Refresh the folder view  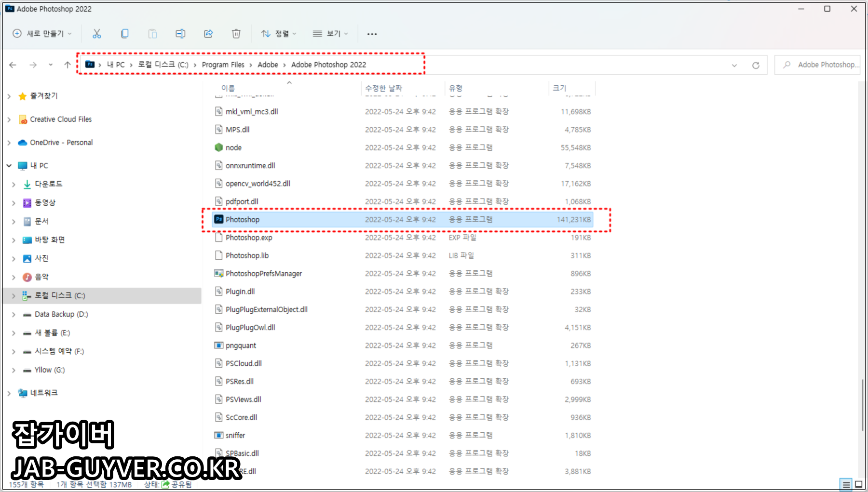click(756, 65)
